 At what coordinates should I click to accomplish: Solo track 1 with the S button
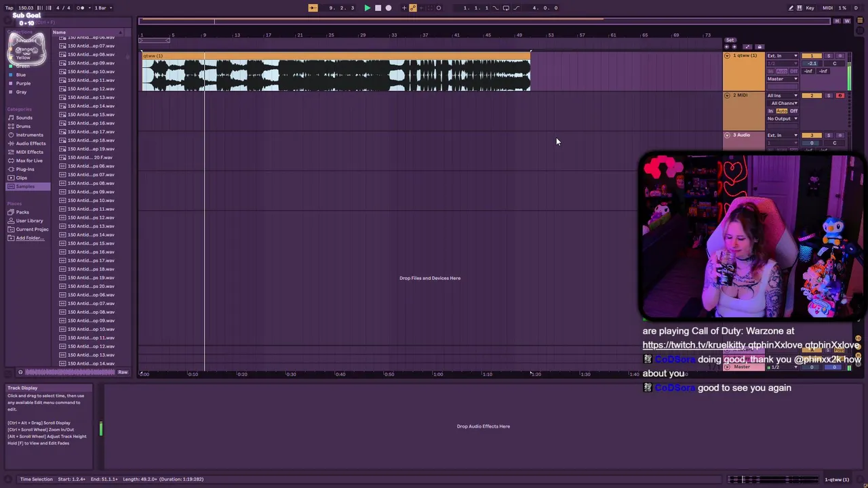[x=829, y=56]
